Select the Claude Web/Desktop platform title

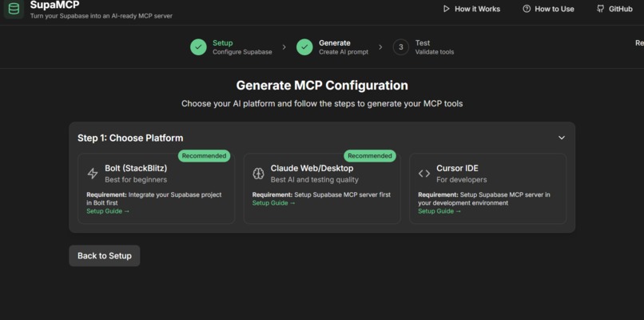click(312, 168)
